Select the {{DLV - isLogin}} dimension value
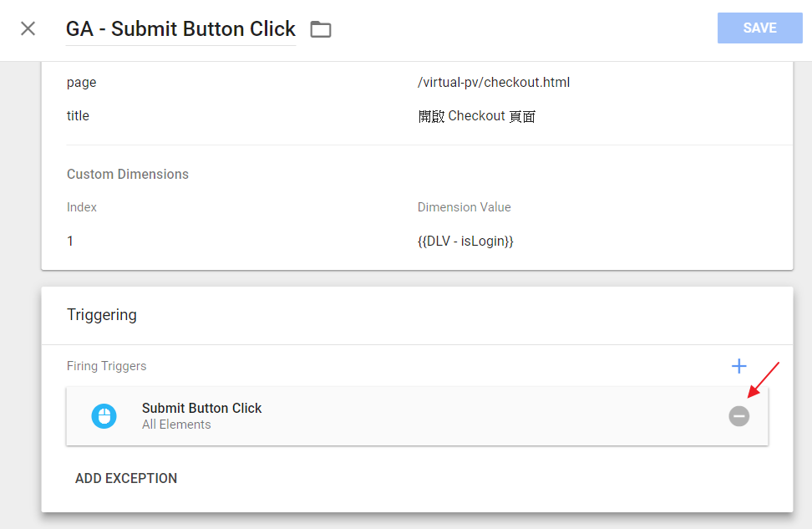The height and width of the screenshot is (529, 812). coord(465,241)
